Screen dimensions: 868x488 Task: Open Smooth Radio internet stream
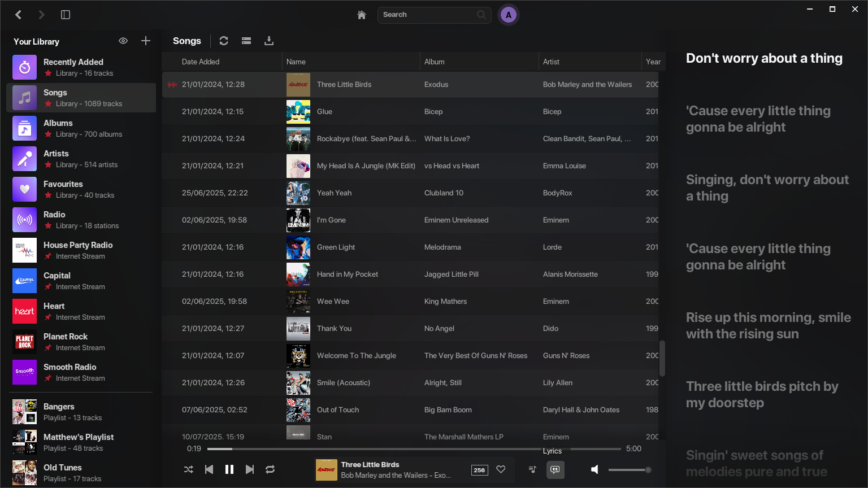point(81,372)
